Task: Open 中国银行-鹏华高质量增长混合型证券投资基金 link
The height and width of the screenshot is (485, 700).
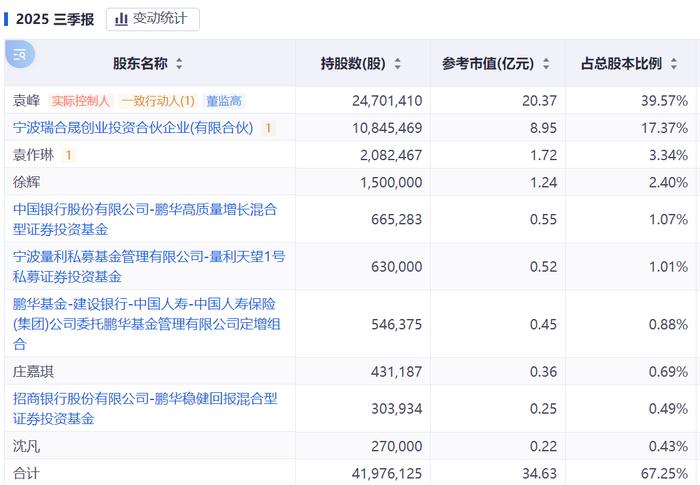Action: click(x=144, y=219)
